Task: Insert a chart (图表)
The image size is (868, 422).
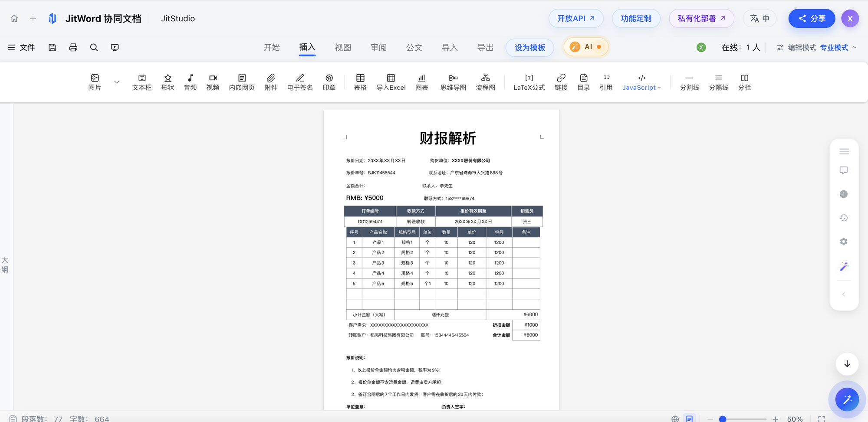Action: (422, 82)
